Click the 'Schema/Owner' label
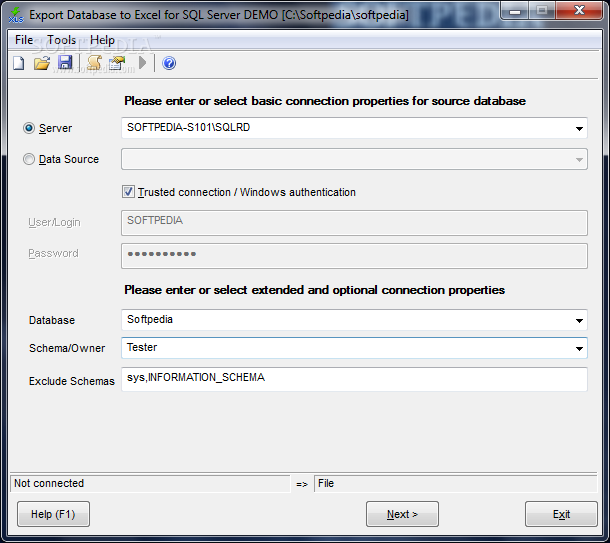Screen dimensions: 610x543 pyautogui.click(x=67, y=348)
